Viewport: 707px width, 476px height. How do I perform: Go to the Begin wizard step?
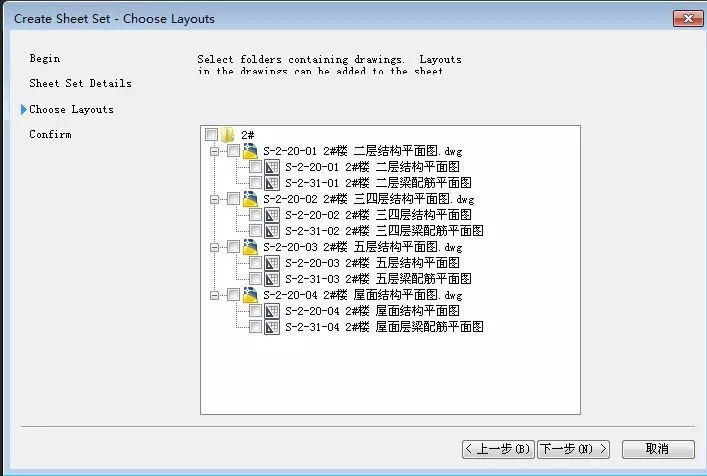point(45,59)
